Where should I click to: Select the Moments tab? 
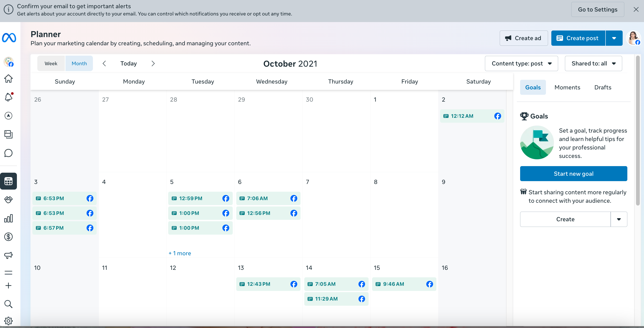(567, 87)
